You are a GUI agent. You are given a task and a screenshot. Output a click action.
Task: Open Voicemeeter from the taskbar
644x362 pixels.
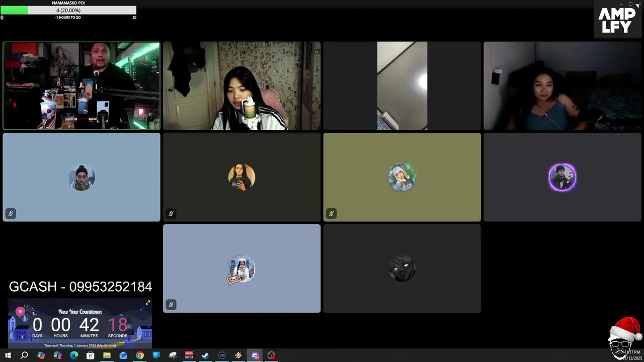click(189, 355)
